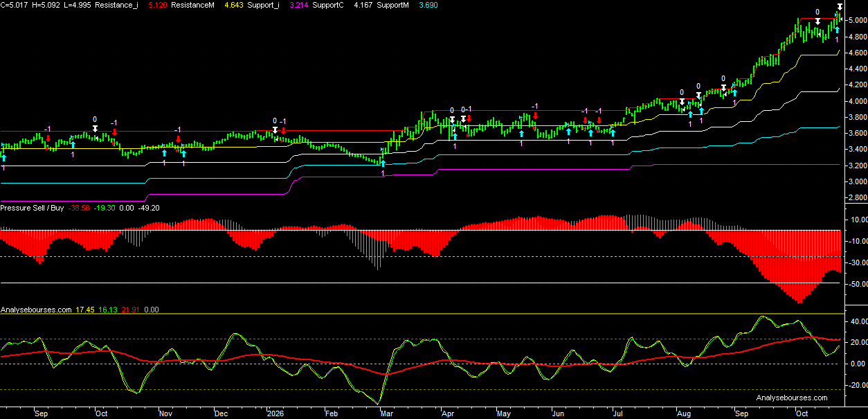
Task: Click the 3.000 price axis label
Action: point(857,181)
